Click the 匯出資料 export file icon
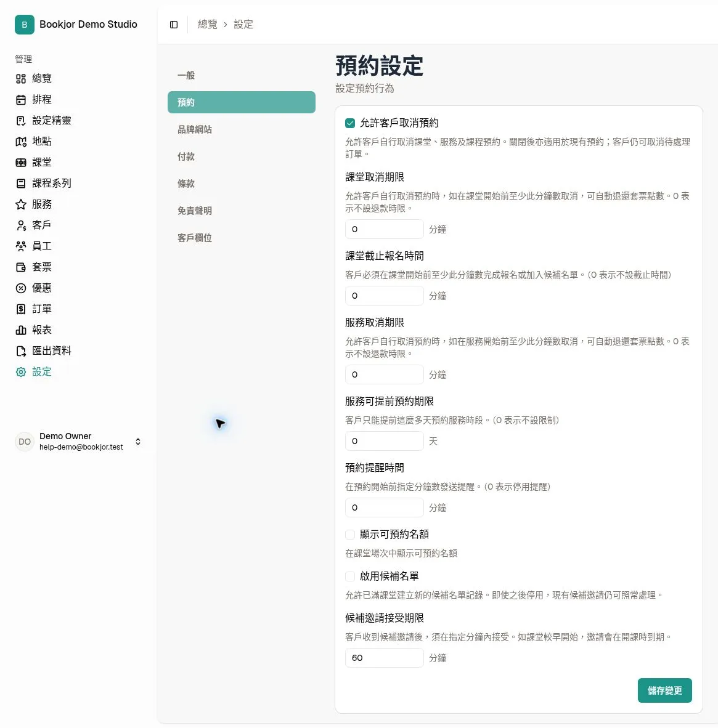This screenshot has height=728, width=718. tap(21, 351)
